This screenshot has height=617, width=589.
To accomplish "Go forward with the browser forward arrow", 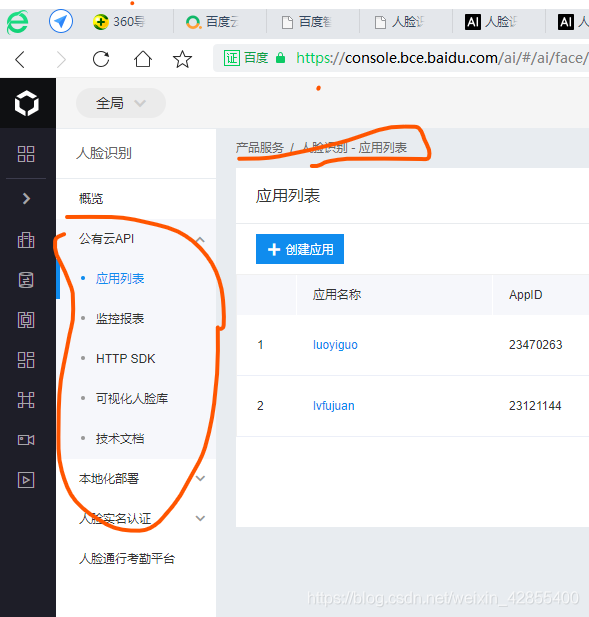I will (x=61, y=60).
